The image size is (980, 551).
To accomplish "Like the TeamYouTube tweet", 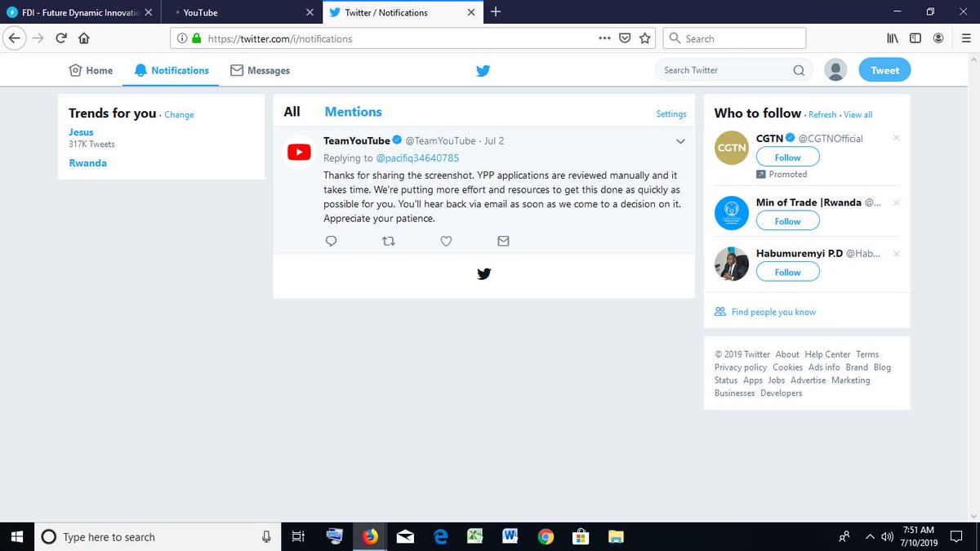I will 446,241.
